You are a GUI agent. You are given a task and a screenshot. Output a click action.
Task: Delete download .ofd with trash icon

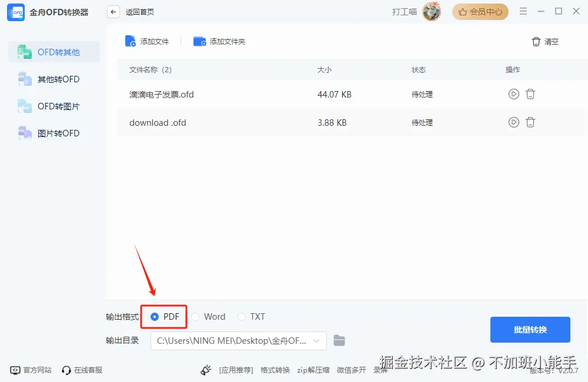pos(530,122)
